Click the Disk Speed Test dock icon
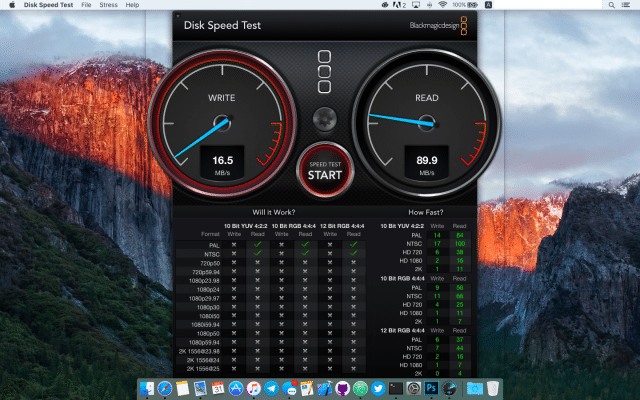The image size is (640, 400). click(449, 388)
